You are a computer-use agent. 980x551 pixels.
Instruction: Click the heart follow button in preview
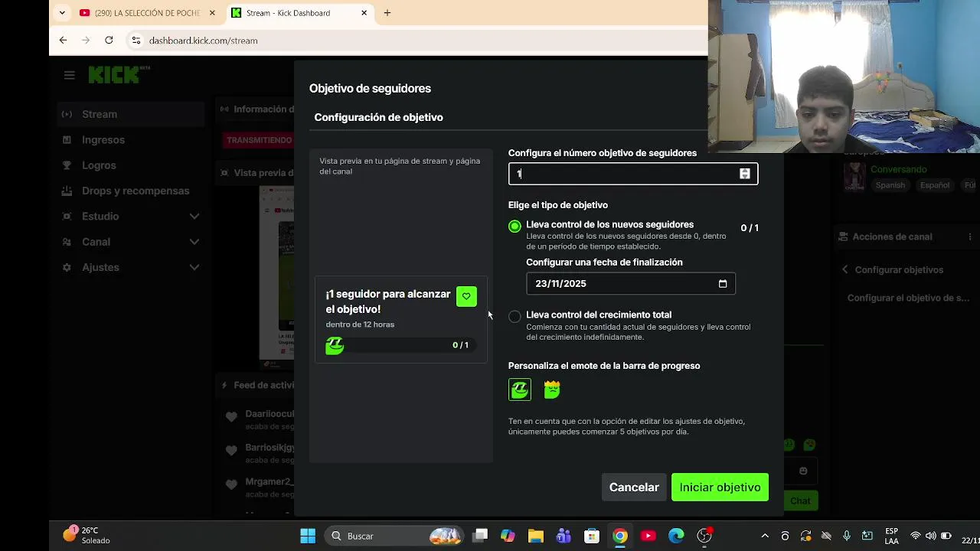coord(466,296)
